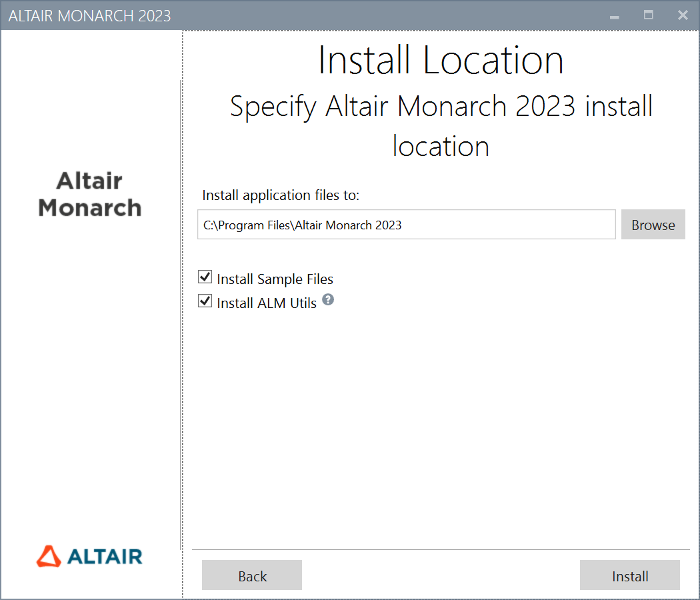Click the 'Install ALM Utils' label text
700x600 pixels.
pyautogui.click(x=267, y=303)
